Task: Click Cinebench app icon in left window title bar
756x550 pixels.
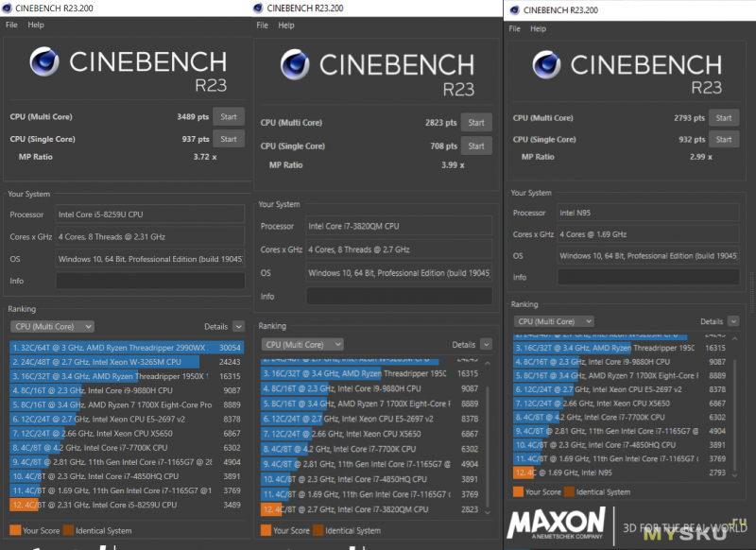Action: tap(7, 9)
